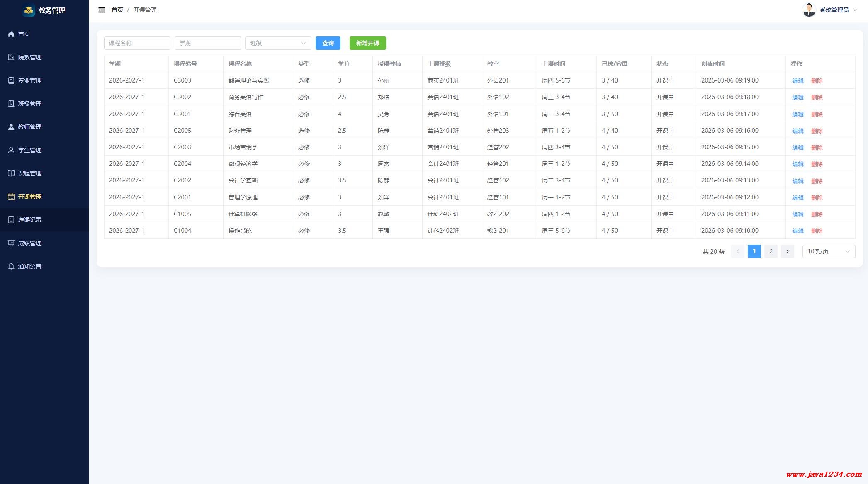Click the 教师管理 person icon
This screenshot has height=484, width=868.
(x=11, y=127)
